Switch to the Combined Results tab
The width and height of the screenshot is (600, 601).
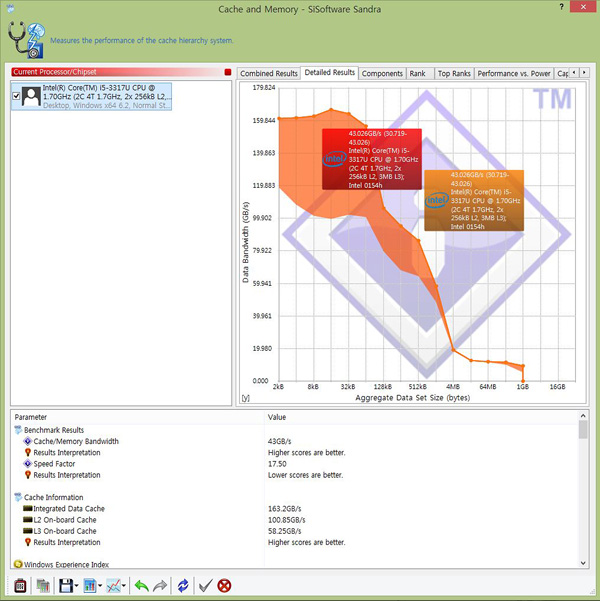pyautogui.click(x=269, y=73)
